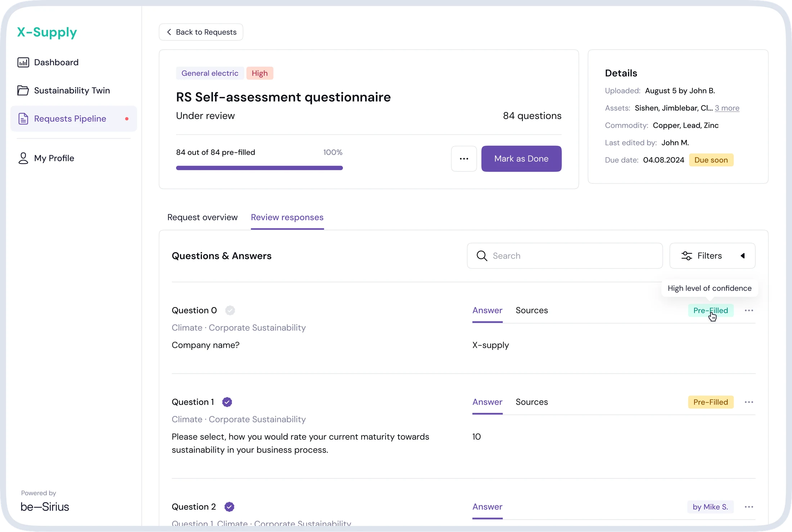Click the Mark as Done button
The image size is (792, 532).
click(x=521, y=159)
